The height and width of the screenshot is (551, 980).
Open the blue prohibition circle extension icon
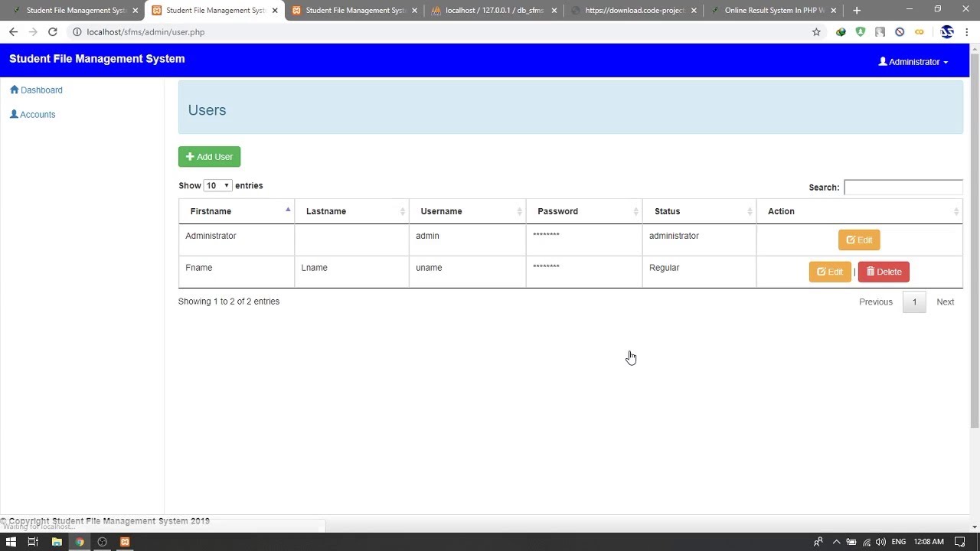(900, 32)
